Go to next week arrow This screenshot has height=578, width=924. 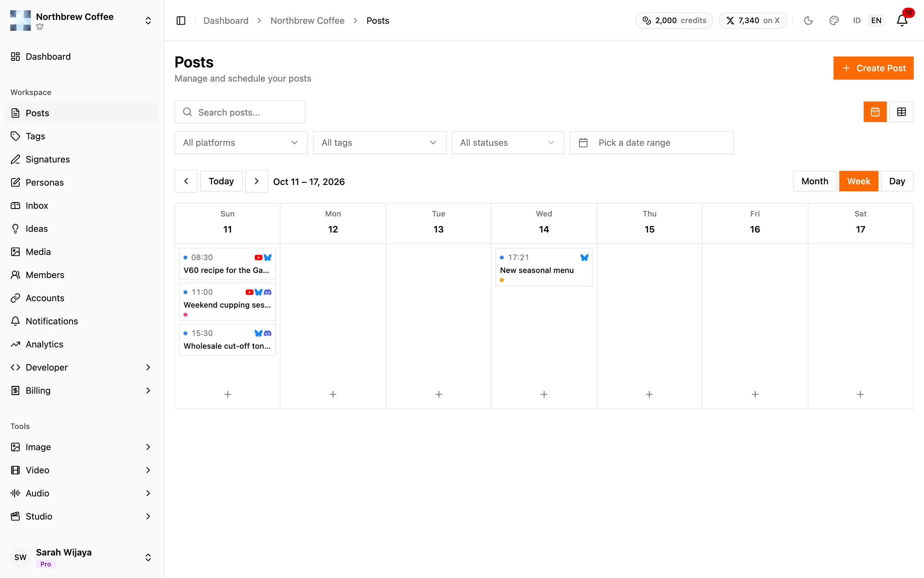point(257,181)
